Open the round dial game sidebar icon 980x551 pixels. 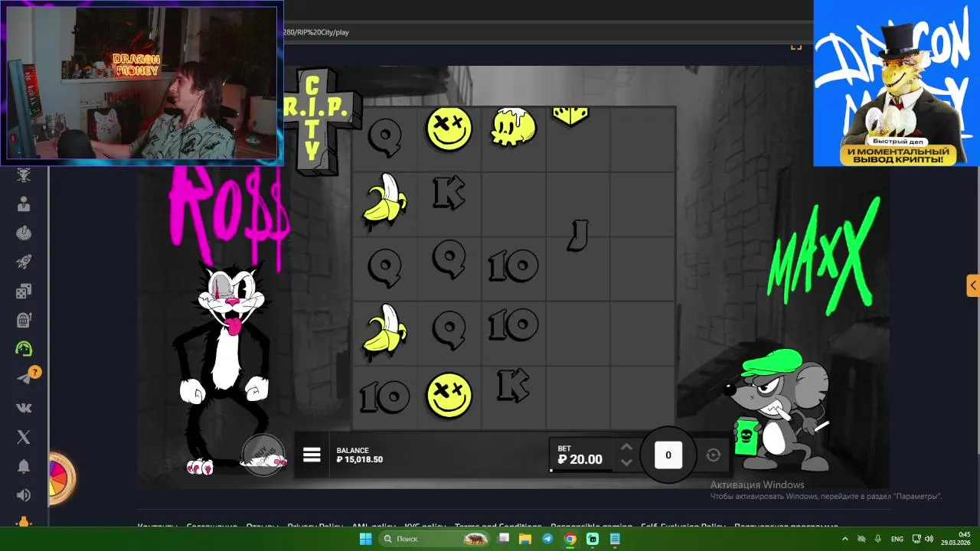point(24,233)
